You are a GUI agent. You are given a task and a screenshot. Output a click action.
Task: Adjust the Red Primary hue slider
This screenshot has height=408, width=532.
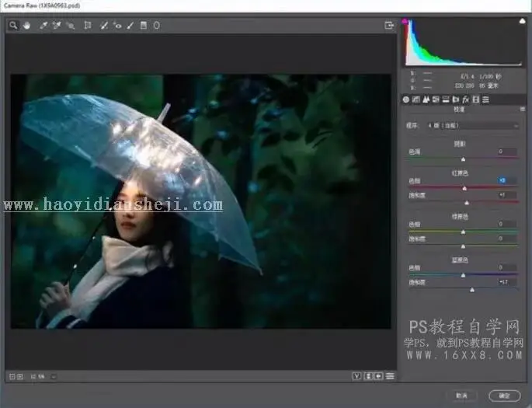[x=464, y=188]
